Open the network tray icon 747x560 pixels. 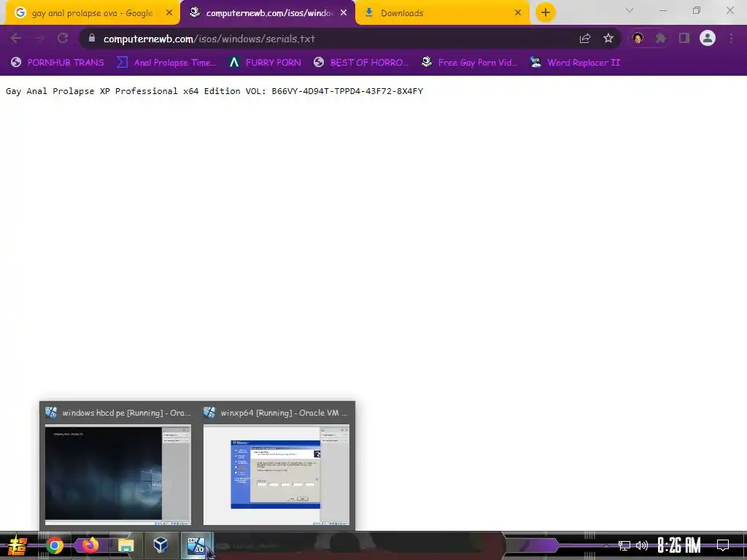624,545
